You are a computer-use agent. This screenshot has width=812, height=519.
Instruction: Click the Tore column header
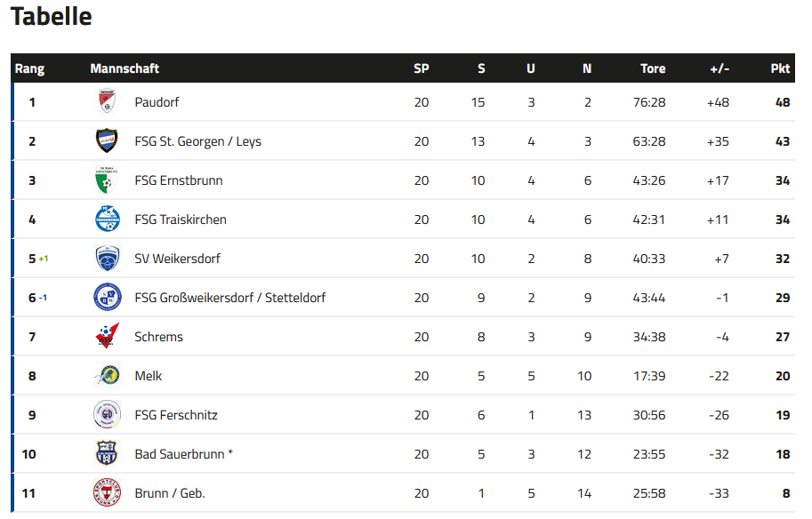click(653, 68)
